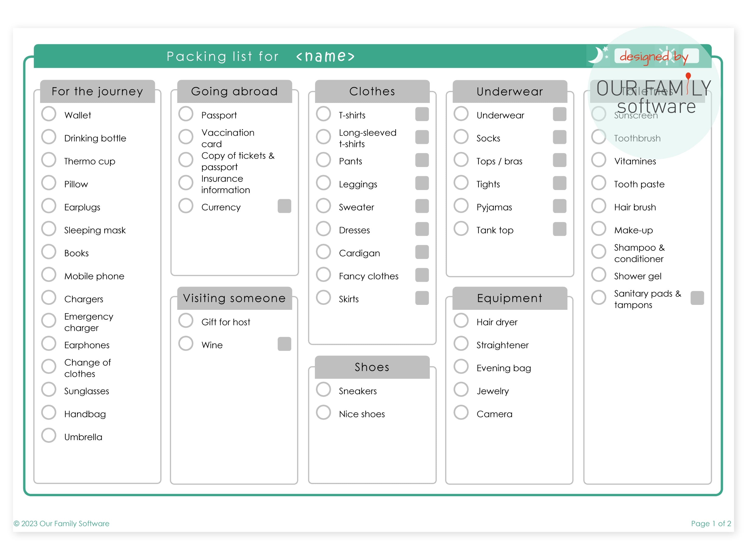The image size is (747, 560).
Task: Tick the Sleeping mask circle
Action: (49, 229)
